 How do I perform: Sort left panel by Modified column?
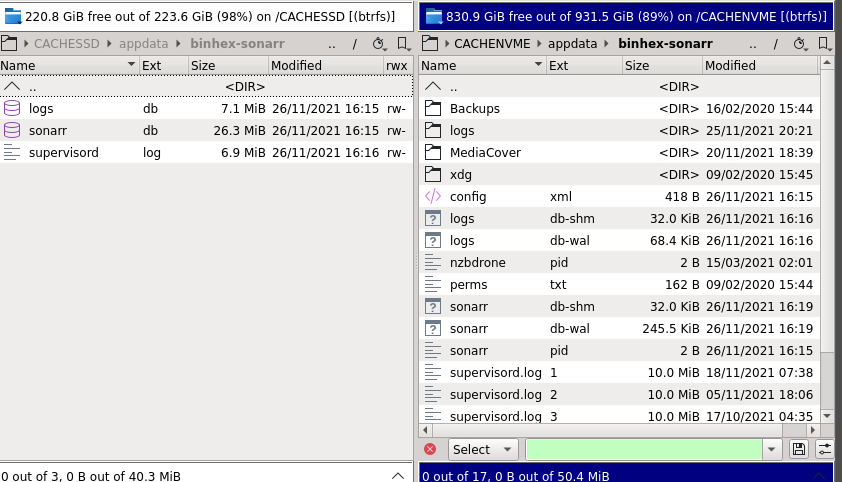tap(325, 65)
